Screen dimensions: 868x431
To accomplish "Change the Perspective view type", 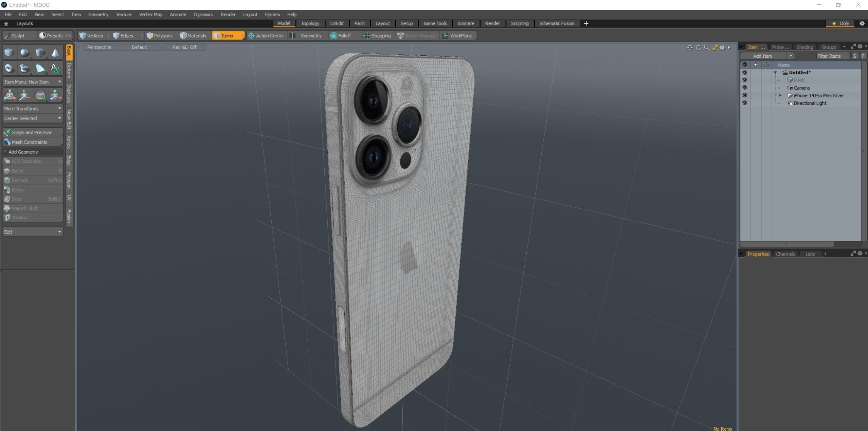I will pyautogui.click(x=99, y=47).
